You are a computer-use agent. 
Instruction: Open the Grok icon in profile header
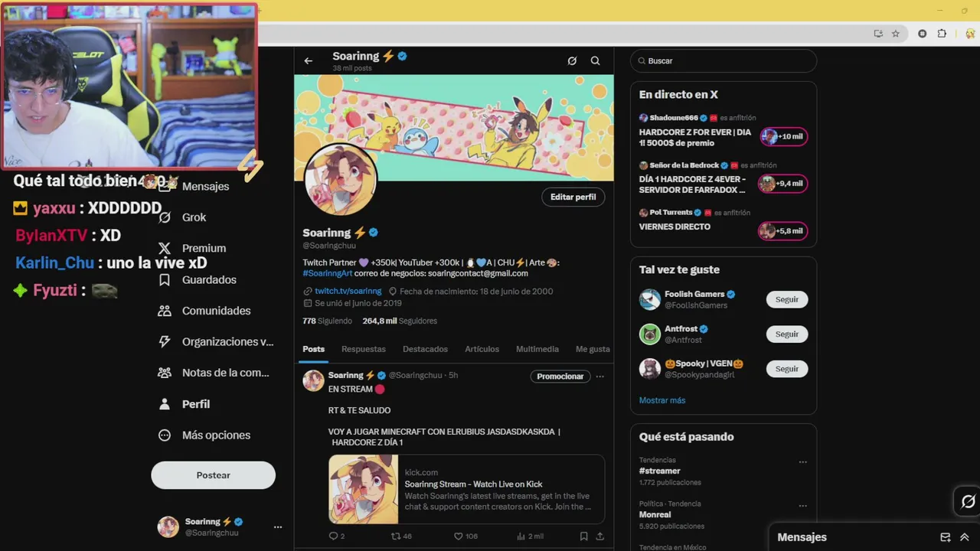pyautogui.click(x=572, y=61)
